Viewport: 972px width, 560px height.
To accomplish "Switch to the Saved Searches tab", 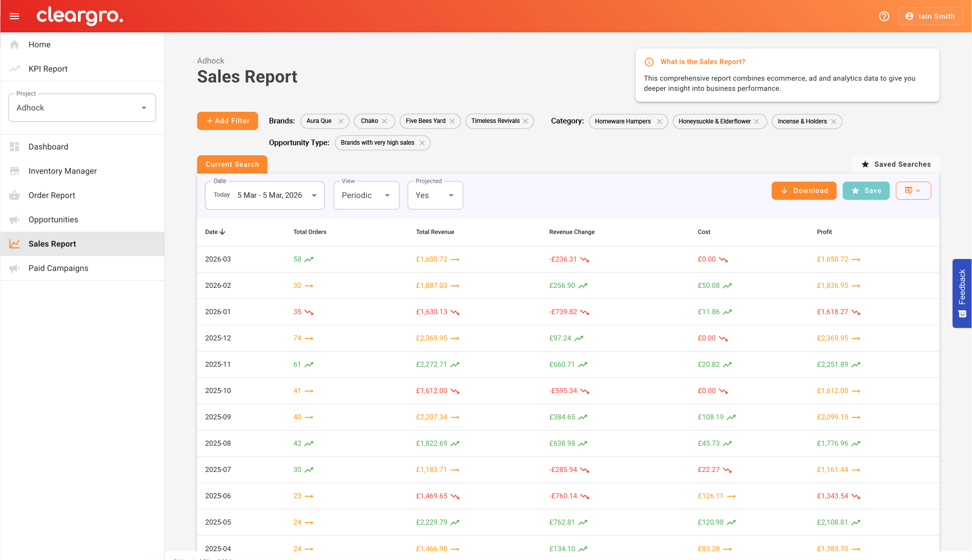I will [x=896, y=164].
